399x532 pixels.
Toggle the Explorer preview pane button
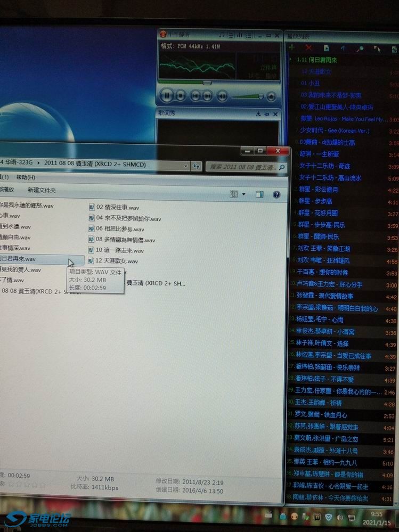point(259,194)
